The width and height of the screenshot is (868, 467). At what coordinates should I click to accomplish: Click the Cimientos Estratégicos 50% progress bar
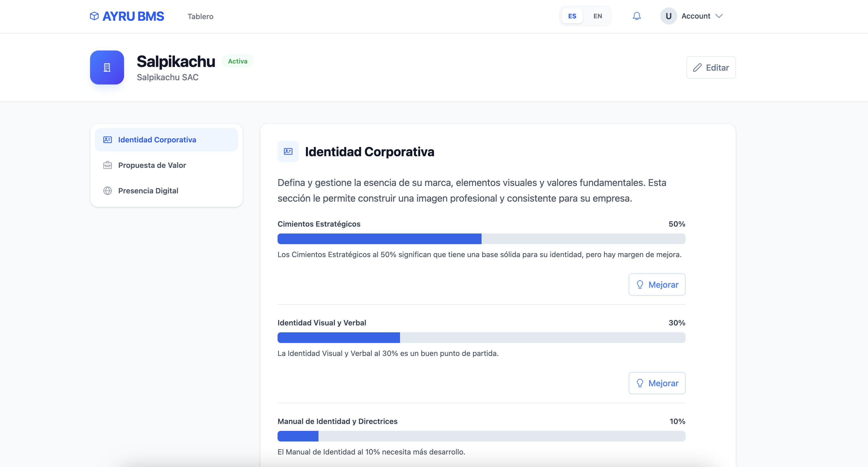point(481,239)
